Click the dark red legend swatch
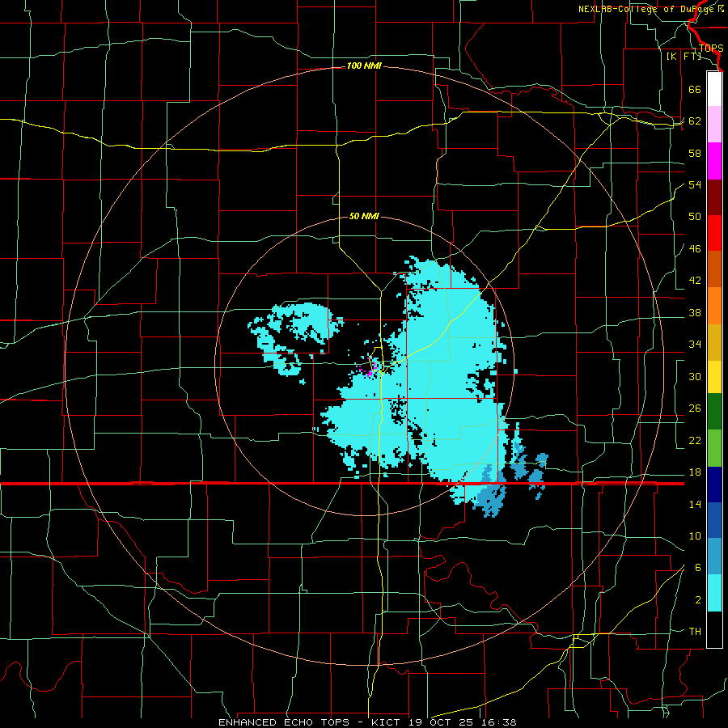Screen dimensions: 728x728 pos(714,197)
